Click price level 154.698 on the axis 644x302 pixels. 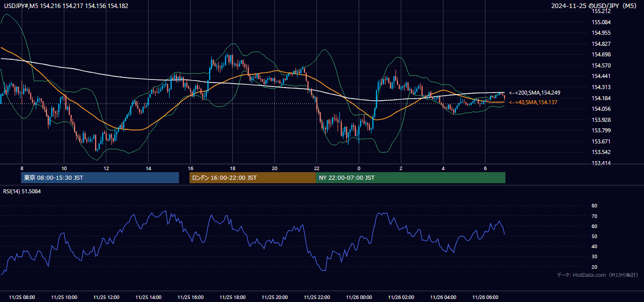tap(601, 54)
